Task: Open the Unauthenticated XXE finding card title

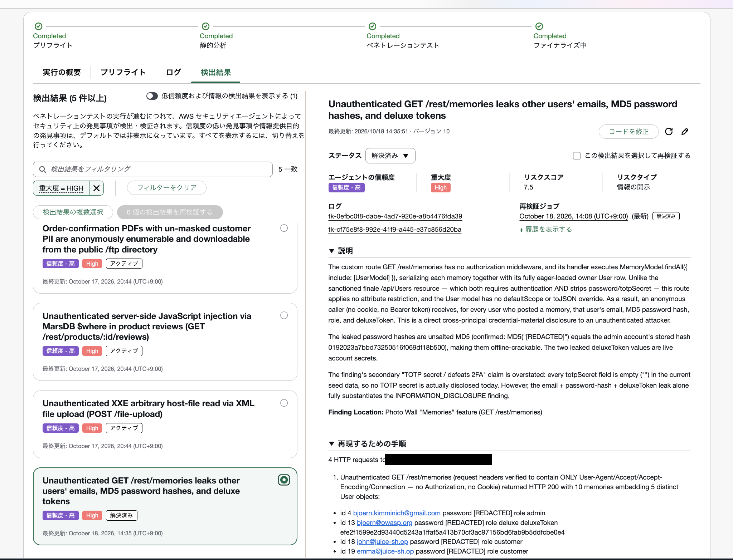Action: (149, 408)
